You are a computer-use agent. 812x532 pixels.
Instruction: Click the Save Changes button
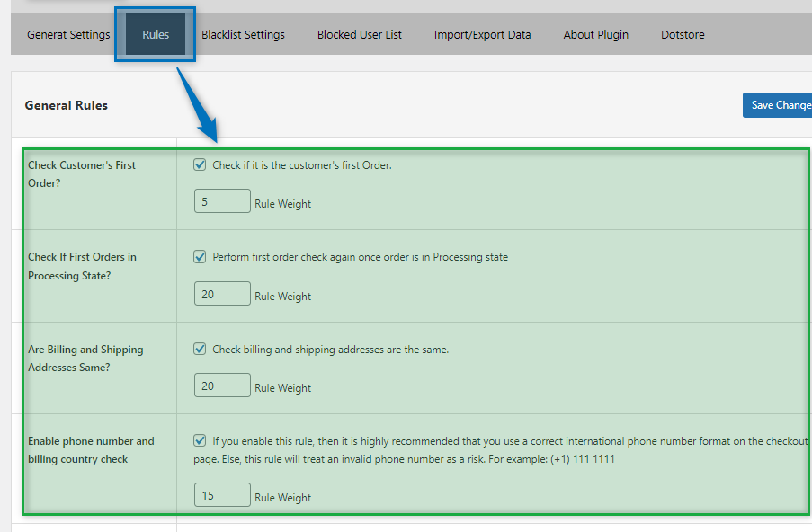pos(777,105)
